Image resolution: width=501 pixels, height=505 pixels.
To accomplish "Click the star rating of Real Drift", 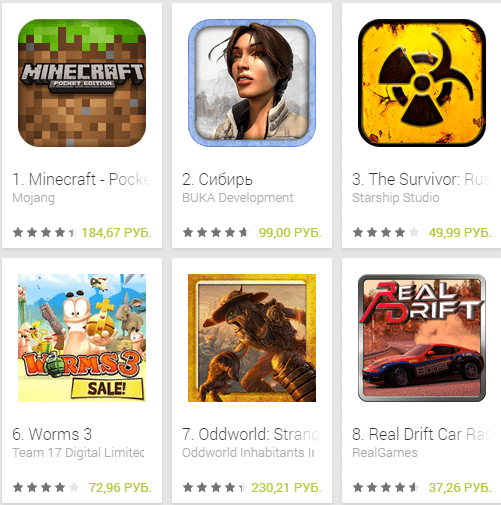I will (x=386, y=488).
